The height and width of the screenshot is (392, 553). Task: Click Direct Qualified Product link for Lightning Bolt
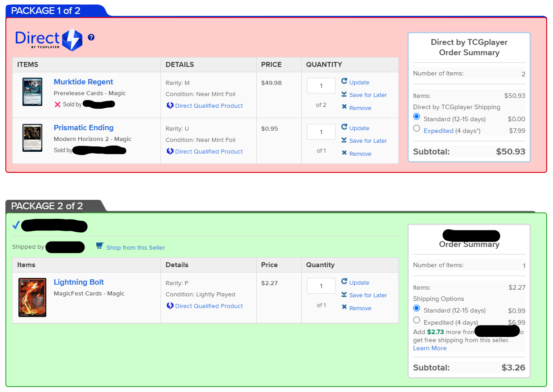(209, 306)
